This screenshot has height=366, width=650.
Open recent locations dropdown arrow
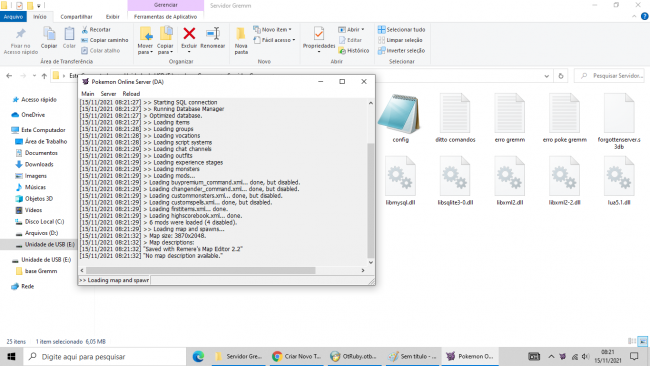pyautogui.click(x=34, y=76)
